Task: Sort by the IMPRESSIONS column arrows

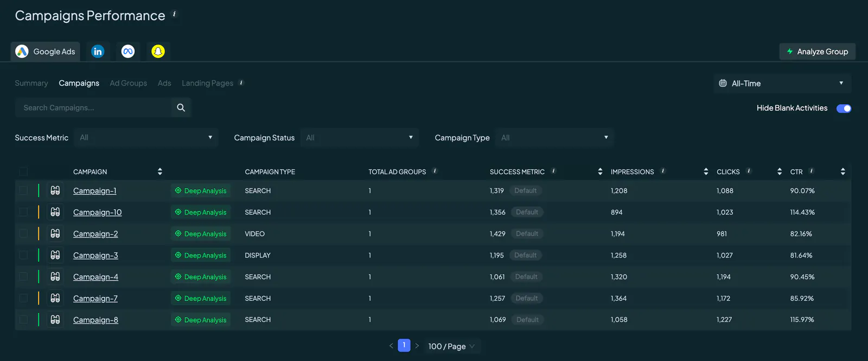Action: [x=706, y=172]
